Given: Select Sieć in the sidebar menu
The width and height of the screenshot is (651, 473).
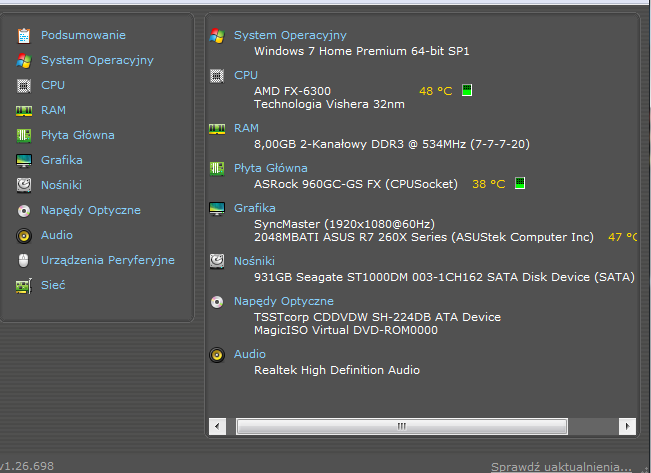Looking at the screenshot, I should click(x=53, y=285).
